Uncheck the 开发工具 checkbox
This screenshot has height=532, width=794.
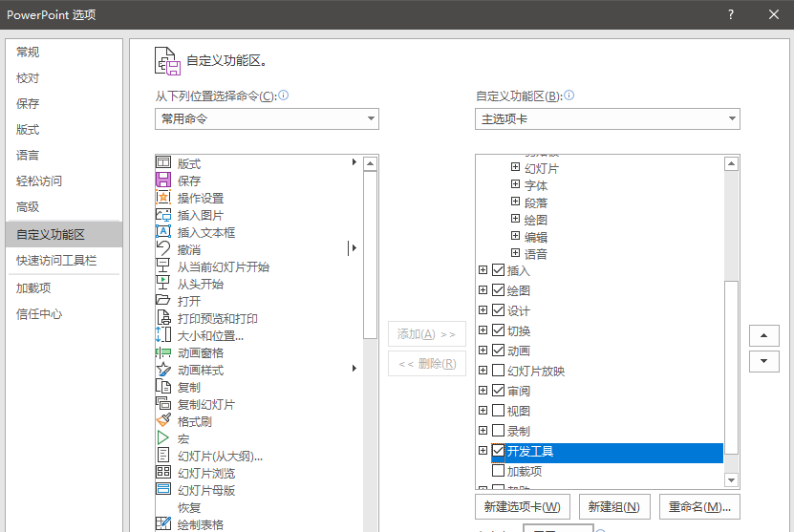click(498, 451)
